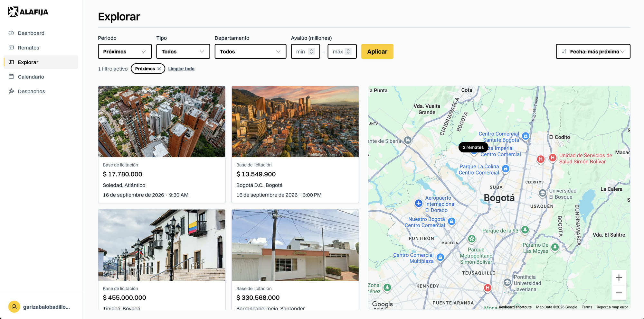This screenshot has height=319, width=644.
Task: Click the Santafé Bogotá shopping pin
Action: pyautogui.click(x=526, y=136)
